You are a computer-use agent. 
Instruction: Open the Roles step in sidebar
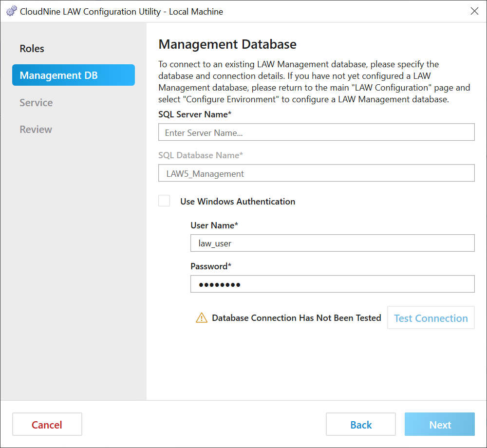coord(32,48)
